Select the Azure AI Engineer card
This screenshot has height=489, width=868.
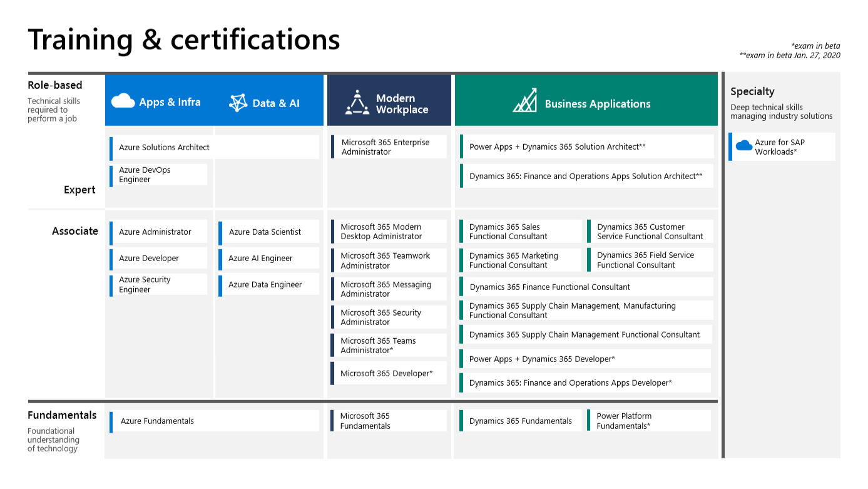coord(268,258)
